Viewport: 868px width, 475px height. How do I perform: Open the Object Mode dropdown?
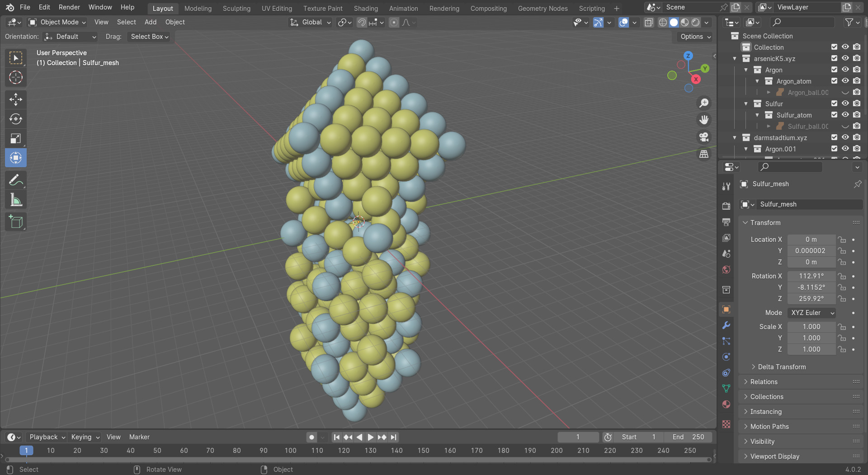click(57, 22)
